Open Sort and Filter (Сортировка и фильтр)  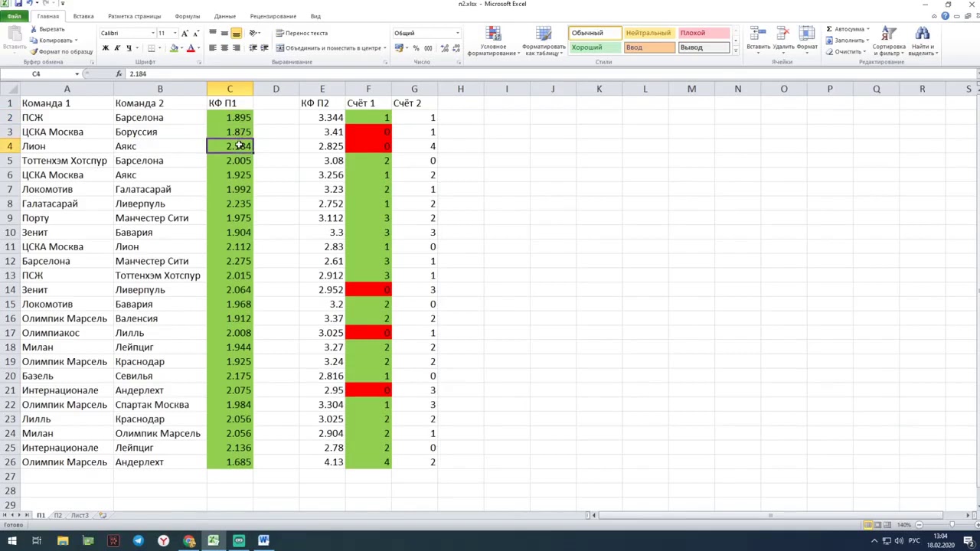point(889,41)
